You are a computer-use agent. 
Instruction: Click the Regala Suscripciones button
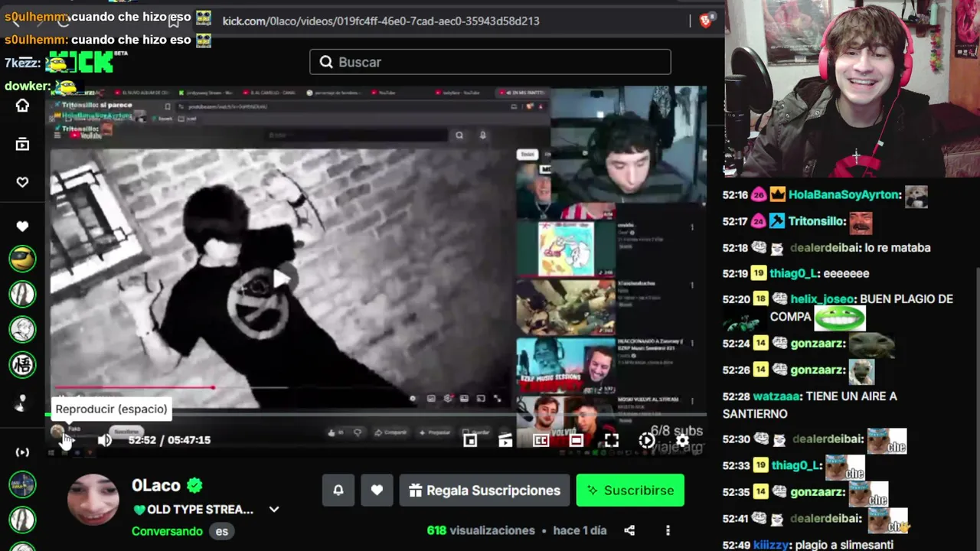click(x=485, y=491)
